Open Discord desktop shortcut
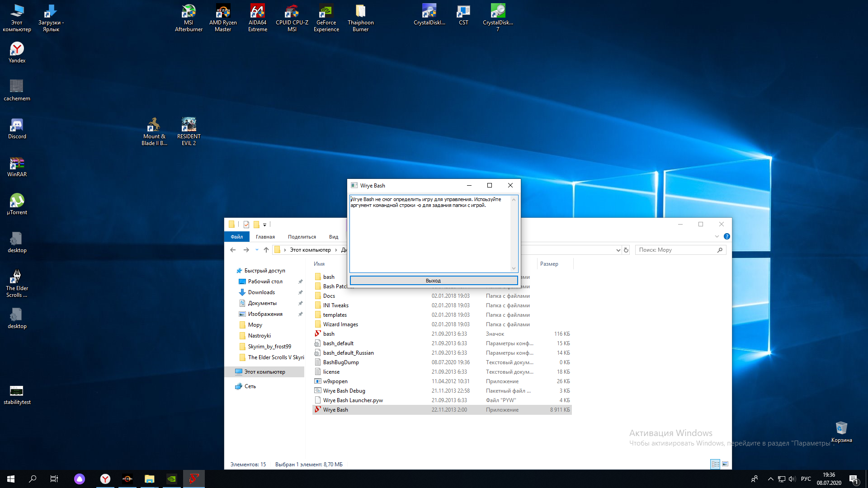 17,126
